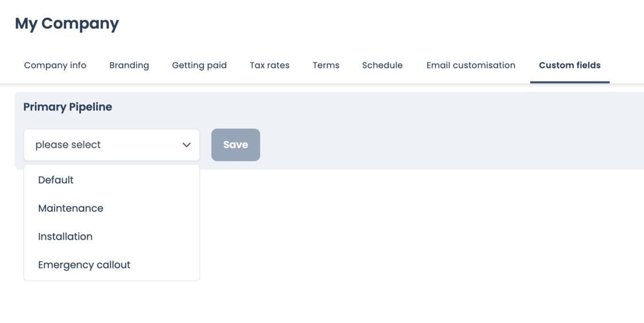The width and height of the screenshot is (644, 323).
Task: Select Maintenance from the dropdown list
Action: [x=71, y=208]
